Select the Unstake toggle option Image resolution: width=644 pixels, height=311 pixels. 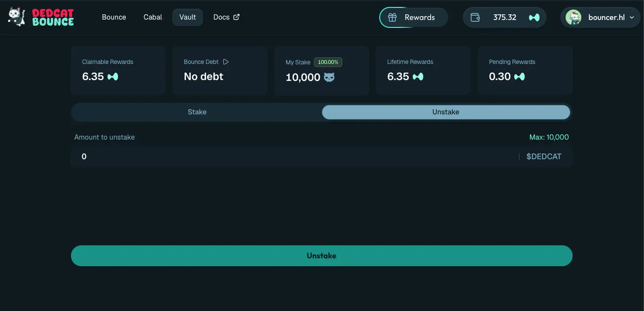coord(445,112)
